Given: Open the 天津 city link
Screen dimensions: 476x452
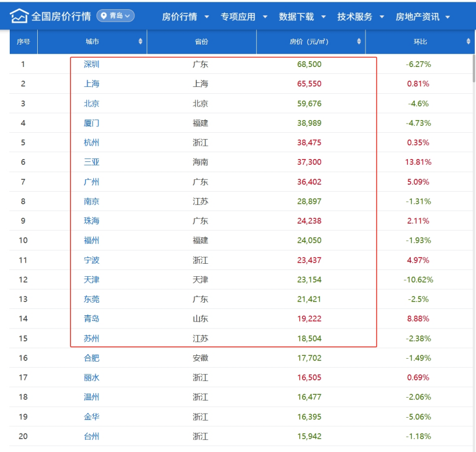Looking at the screenshot, I should 92,280.
